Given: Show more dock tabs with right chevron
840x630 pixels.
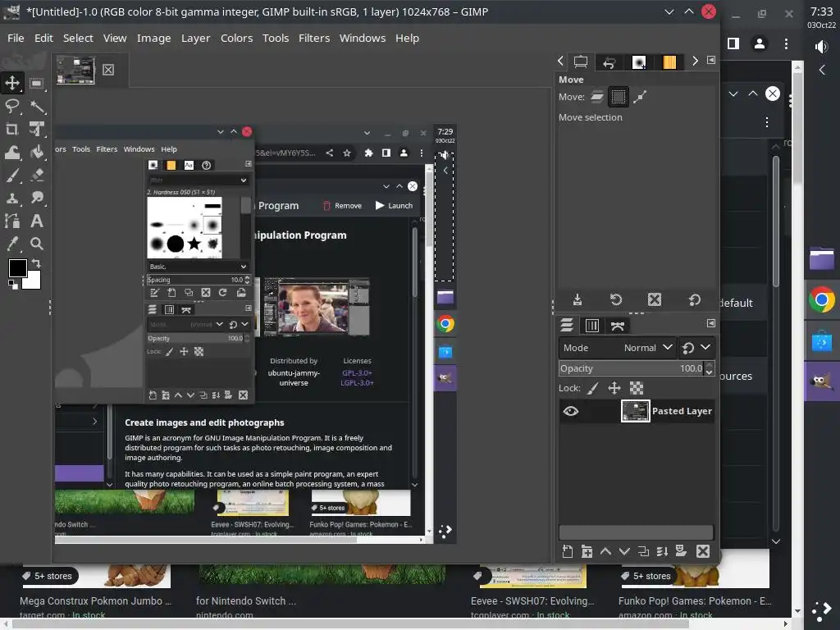Looking at the screenshot, I should [x=696, y=61].
